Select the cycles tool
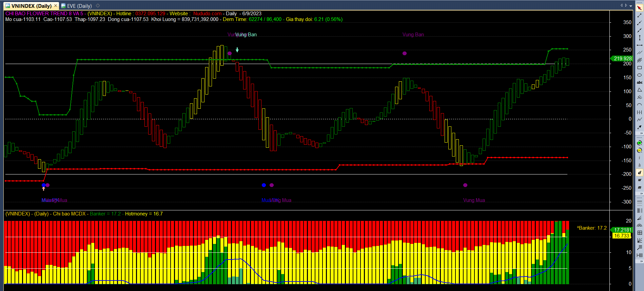The image size is (644, 291). coord(640,112)
